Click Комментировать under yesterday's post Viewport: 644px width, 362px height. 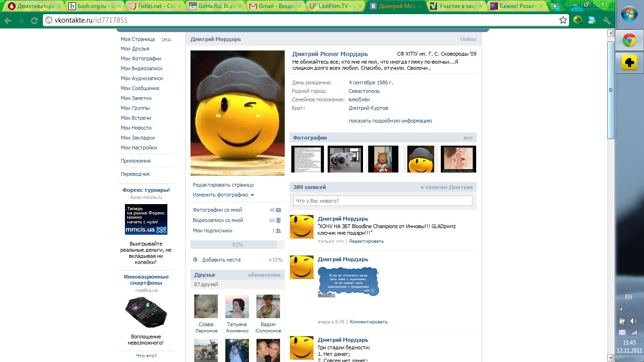(368, 322)
